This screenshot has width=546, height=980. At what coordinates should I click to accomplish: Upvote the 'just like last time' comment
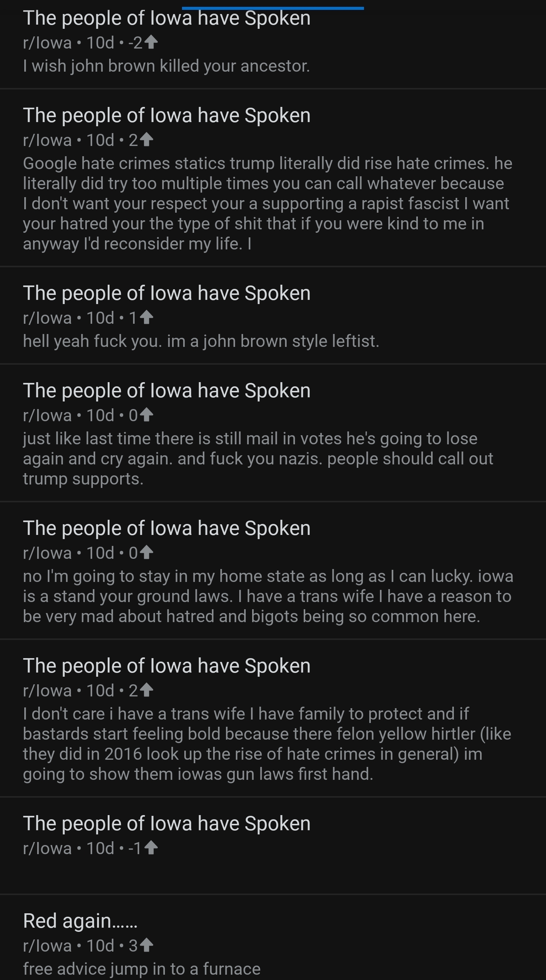point(146,415)
